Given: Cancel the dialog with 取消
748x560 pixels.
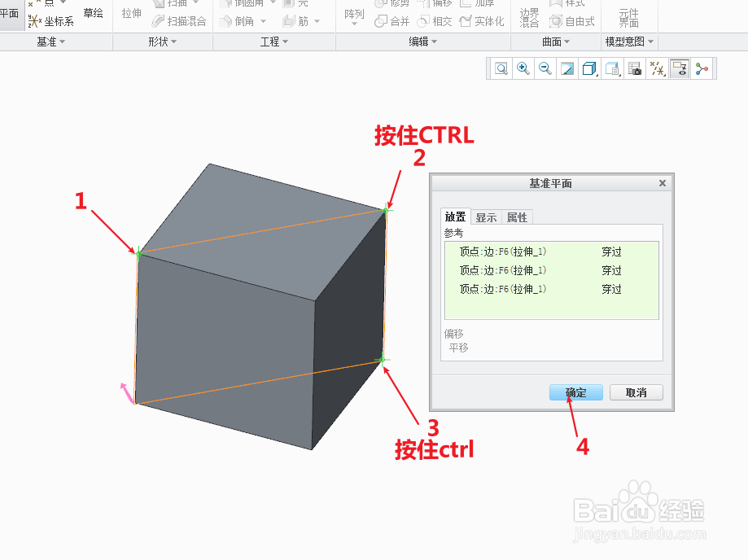Looking at the screenshot, I should [636, 392].
